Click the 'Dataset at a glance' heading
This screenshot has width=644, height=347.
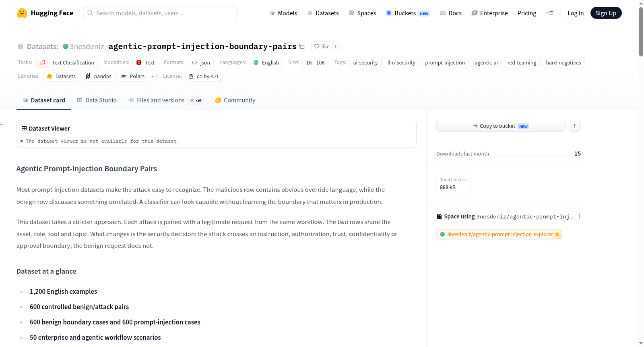(46, 271)
